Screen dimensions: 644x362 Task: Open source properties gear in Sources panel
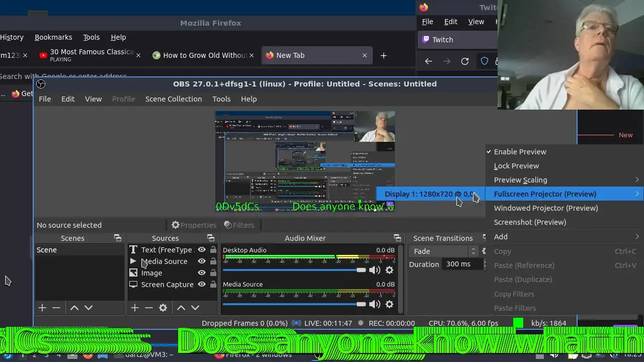click(x=163, y=308)
